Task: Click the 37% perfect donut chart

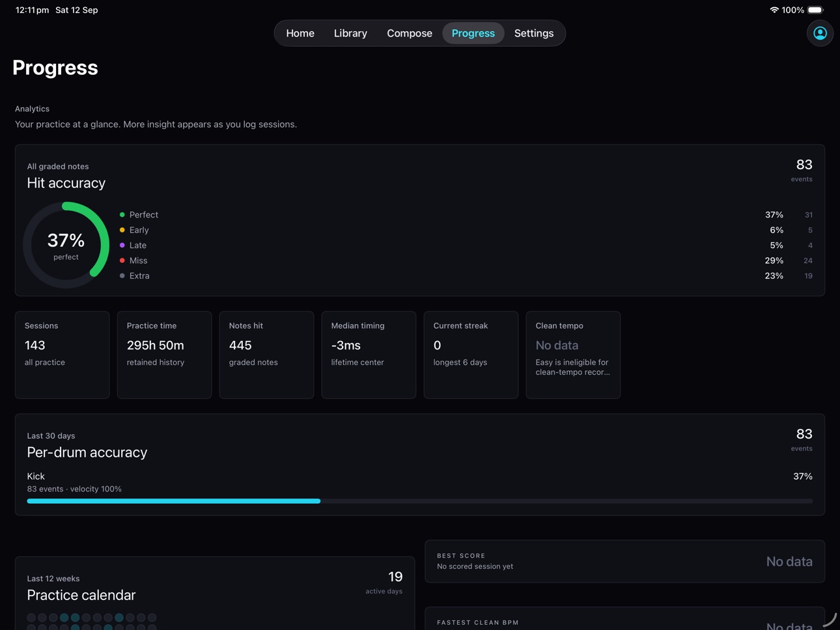Action: coord(66,245)
